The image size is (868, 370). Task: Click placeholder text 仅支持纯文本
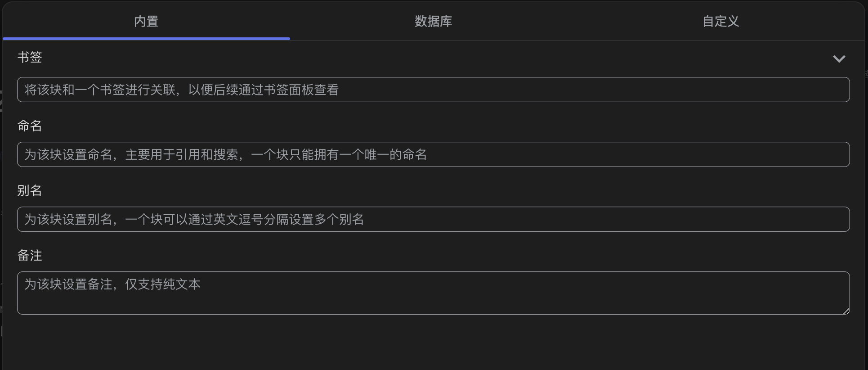163,284
